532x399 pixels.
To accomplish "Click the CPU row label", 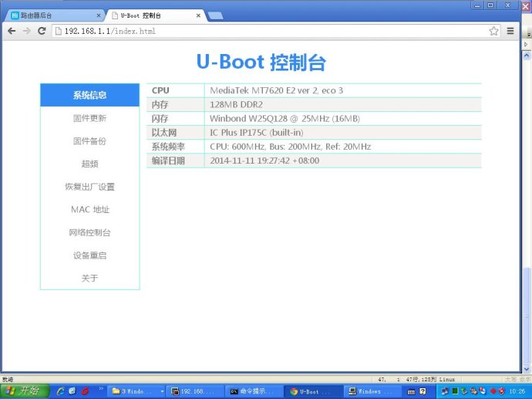I will coord(160,90).
